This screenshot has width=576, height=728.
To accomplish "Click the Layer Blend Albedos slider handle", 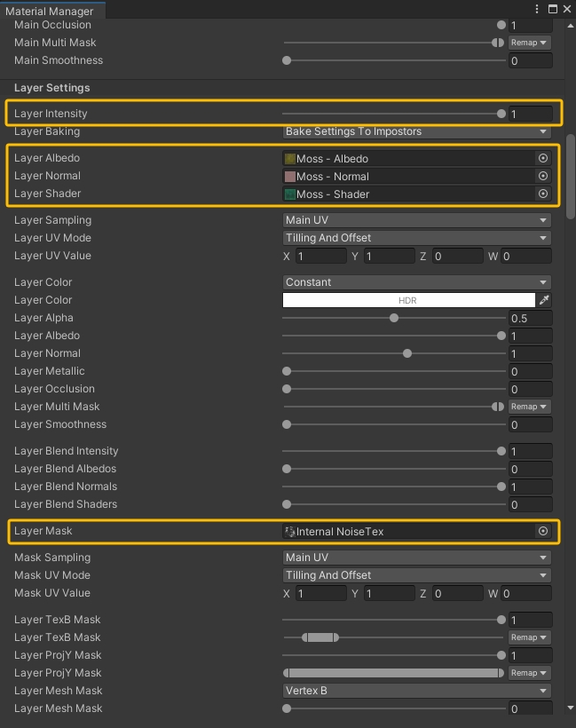I will point(287,469).
